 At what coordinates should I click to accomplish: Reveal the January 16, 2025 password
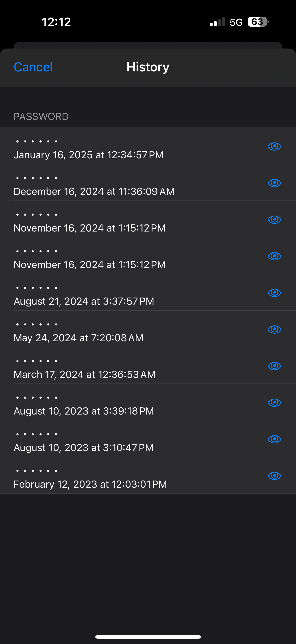point(274,146)
